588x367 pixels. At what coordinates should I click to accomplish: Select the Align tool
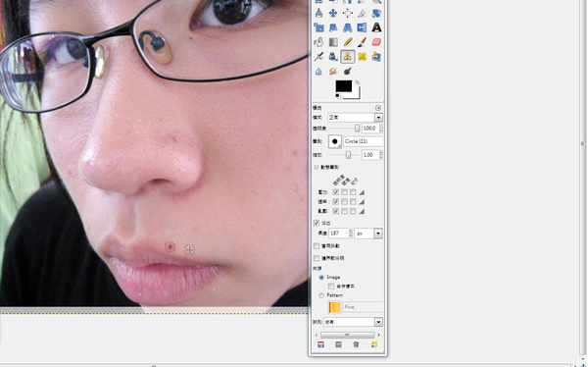(x=347, y=13)
